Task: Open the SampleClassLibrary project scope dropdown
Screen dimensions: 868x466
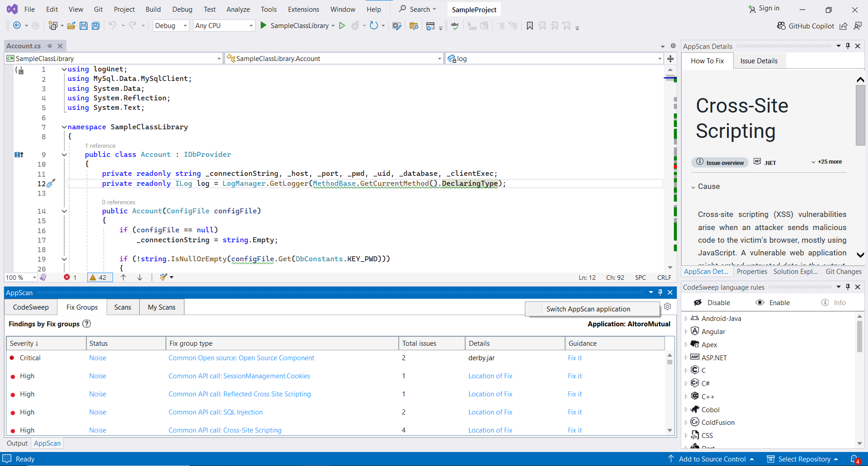Action: coord(114,58)
